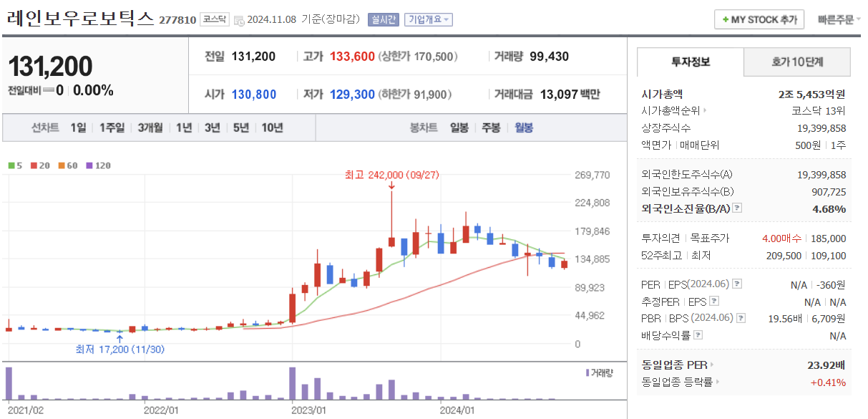Click the tallest volume bar near 2023/01
Image resolution: width=868 pixels, height=419 pixels.
[292, 383]
